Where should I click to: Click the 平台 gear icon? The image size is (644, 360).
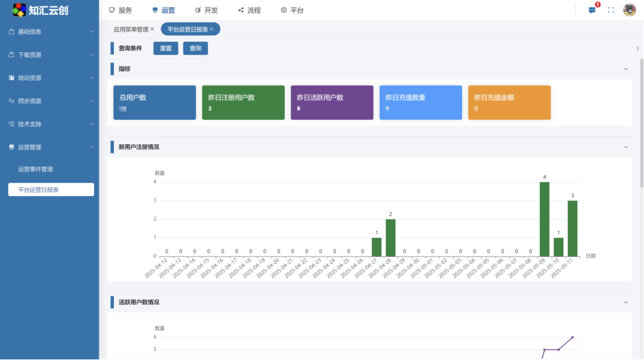coord(284,10)
